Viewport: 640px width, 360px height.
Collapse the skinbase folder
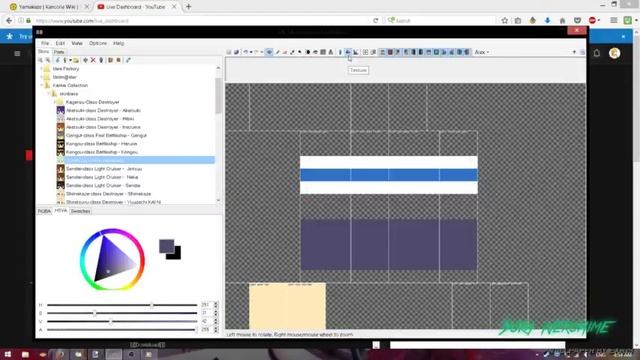[x=48, y=94]
